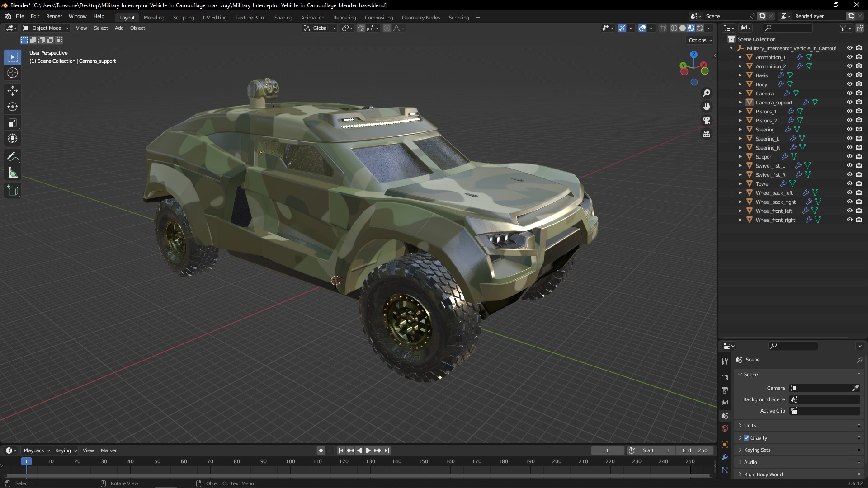The image size is (868, 488).
Task: Disable the Gravity checkbox
Action: tap(746, 438)
